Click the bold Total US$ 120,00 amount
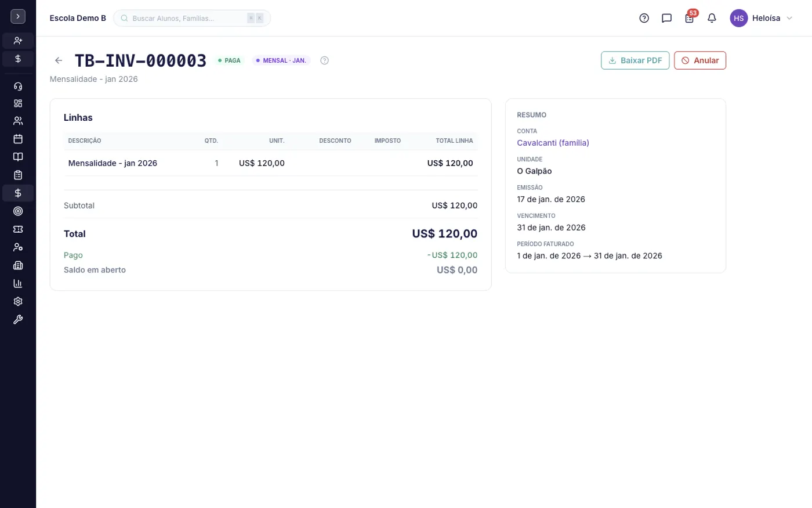Image resolution: width=812 pixels, height=508 pixels. [445, 233]
